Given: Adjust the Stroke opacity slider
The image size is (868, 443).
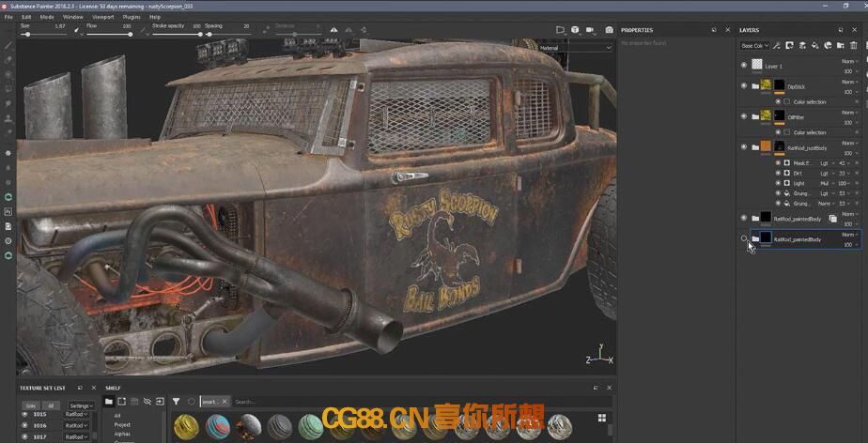Looking at the screenshot, I should (177, 35).
